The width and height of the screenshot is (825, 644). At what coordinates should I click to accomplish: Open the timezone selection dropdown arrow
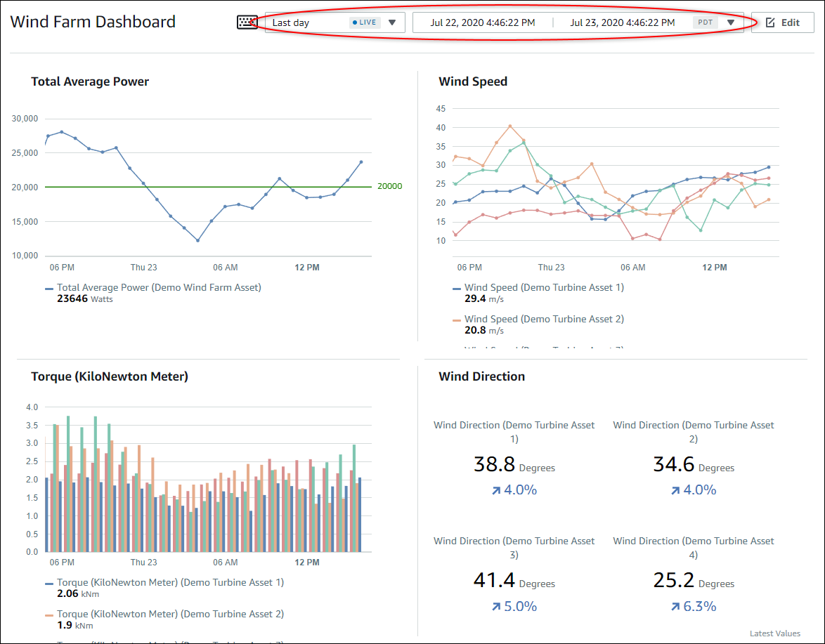(729, 22)
